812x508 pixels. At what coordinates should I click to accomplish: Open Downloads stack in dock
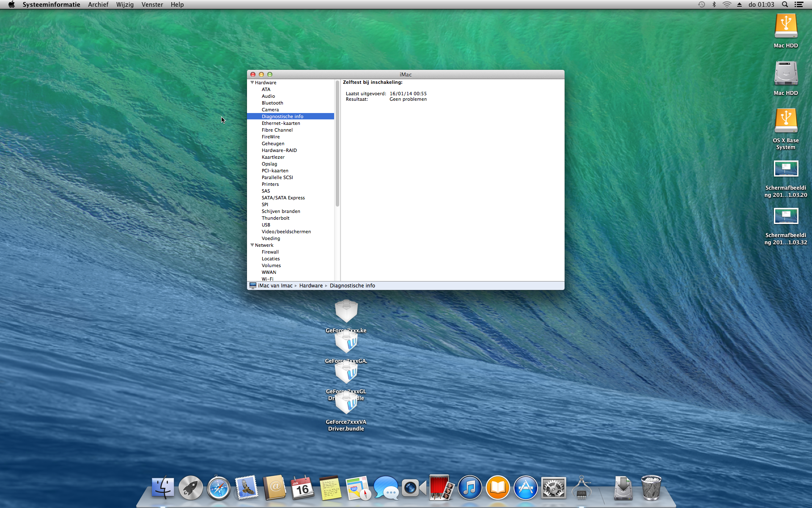(623, 488)
